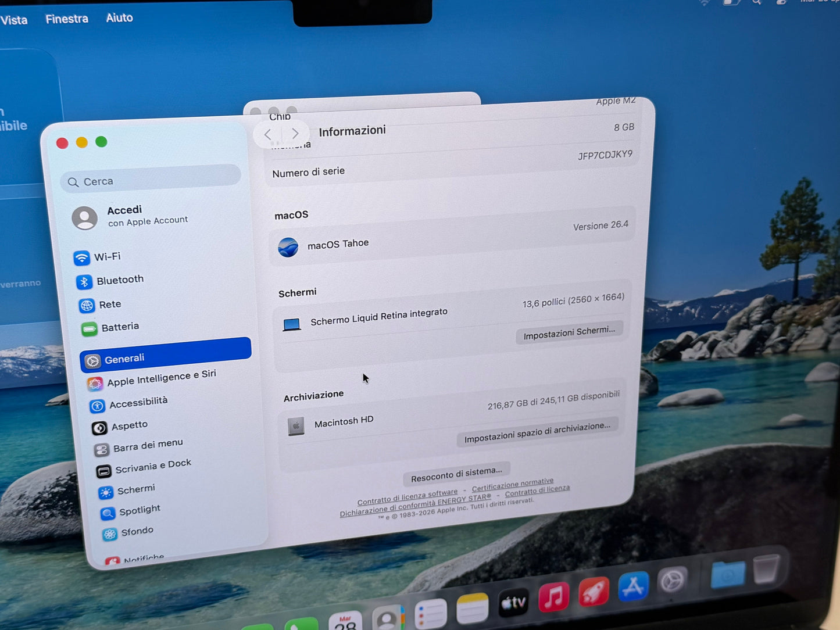
Task: Go forward with the right chevron
Action: (x=295, y=133)
